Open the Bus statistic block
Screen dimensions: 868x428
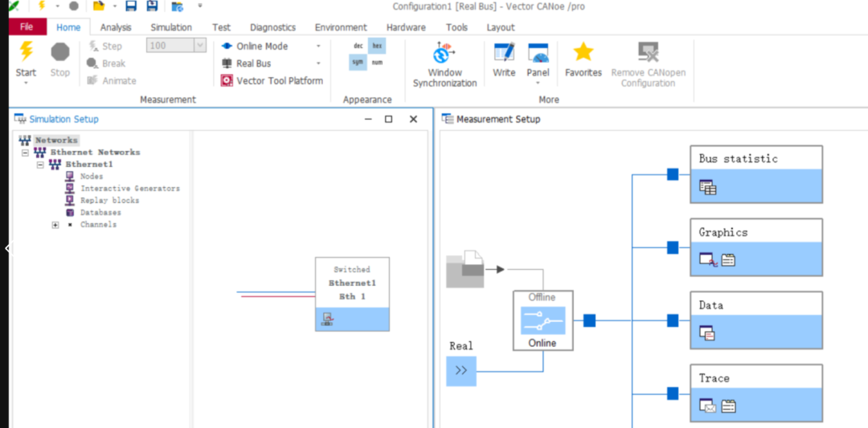pyautogui.click(x=756, y=174)
